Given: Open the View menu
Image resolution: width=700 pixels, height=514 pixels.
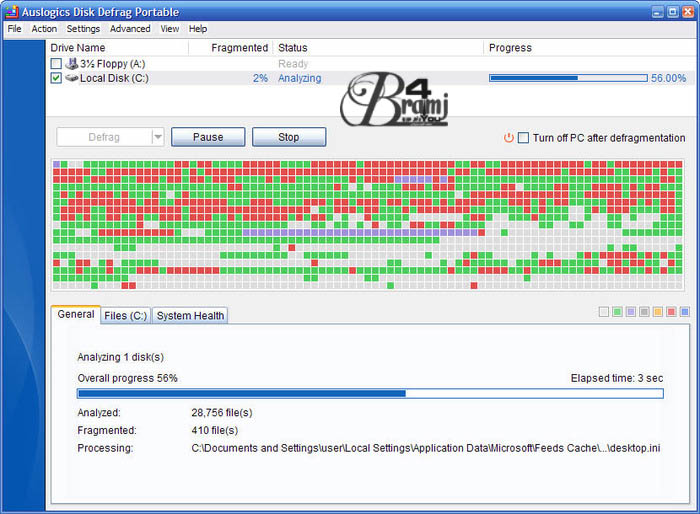Looking at the screenshot, I should 170,29.
